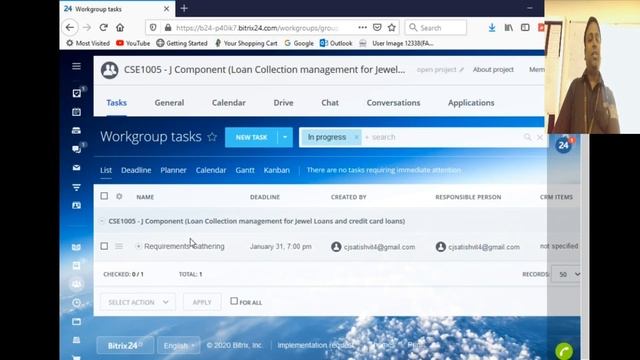Click the Bitrix24 round notification badge
The height and width of the screenshot is (360, 640).
[x=564, y=145]
